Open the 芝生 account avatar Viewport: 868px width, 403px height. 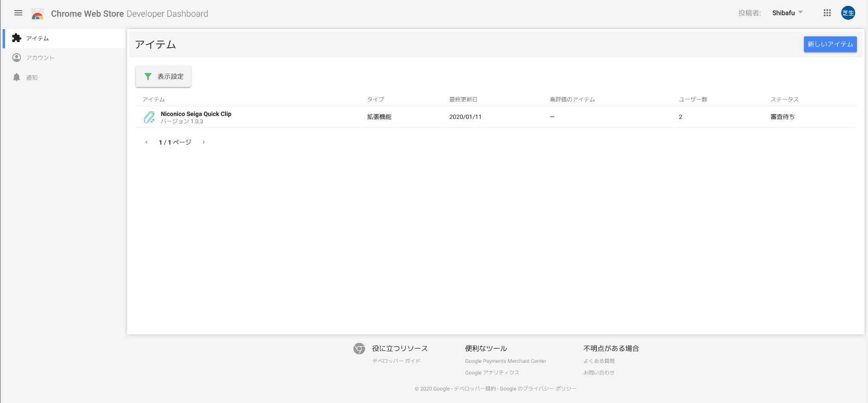(848, 13)
